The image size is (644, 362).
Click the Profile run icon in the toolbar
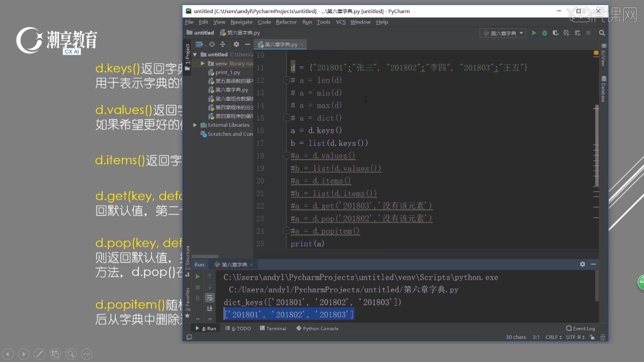[x=567, y=33]
